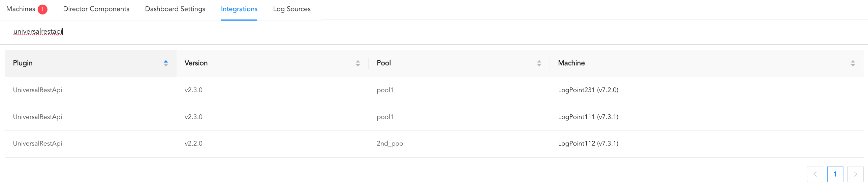Select the Integrations tab
This screenshot has width=868, height=195.
239,9
